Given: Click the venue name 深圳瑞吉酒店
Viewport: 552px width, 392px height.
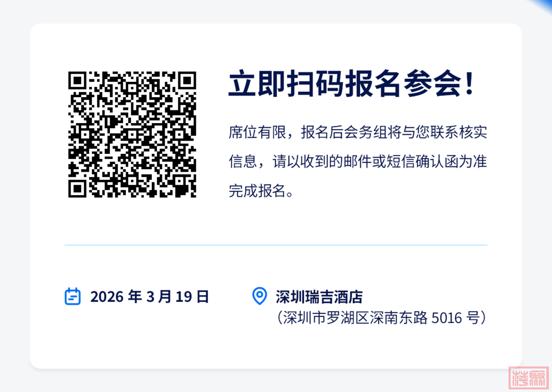Looking at the screenshot, I should pyautogui.click(x=319, y=297).
